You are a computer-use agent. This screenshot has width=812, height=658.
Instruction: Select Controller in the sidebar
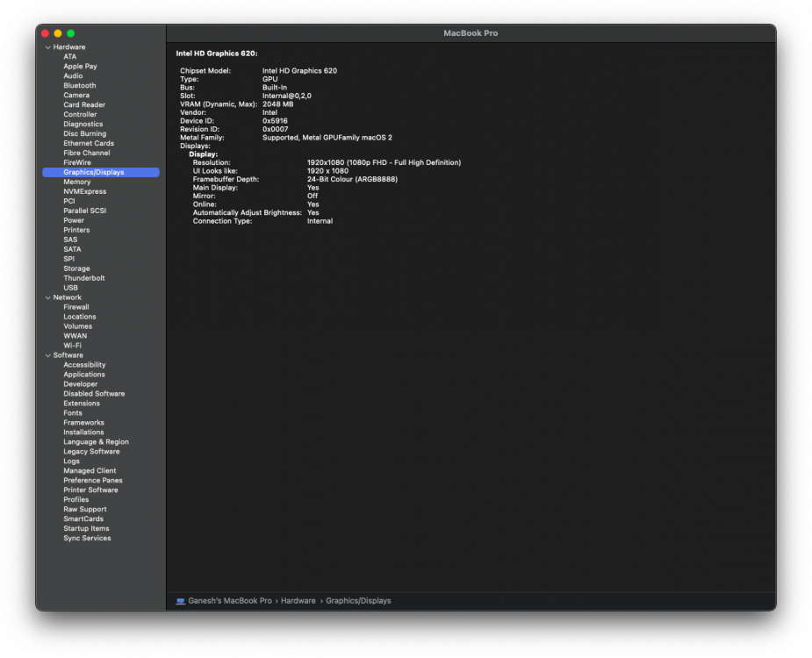click(x=80, y=114)
